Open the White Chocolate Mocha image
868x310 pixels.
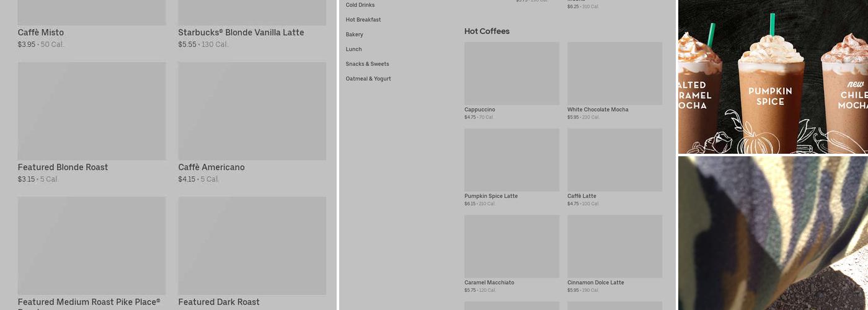[614, 73]
